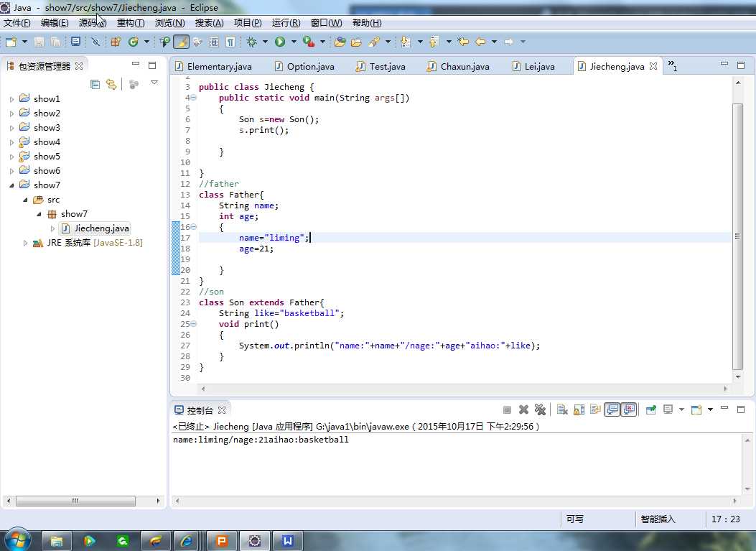
Task: Click the New Java Package icon
Action: pyautogui.click(x=116, y=42)
